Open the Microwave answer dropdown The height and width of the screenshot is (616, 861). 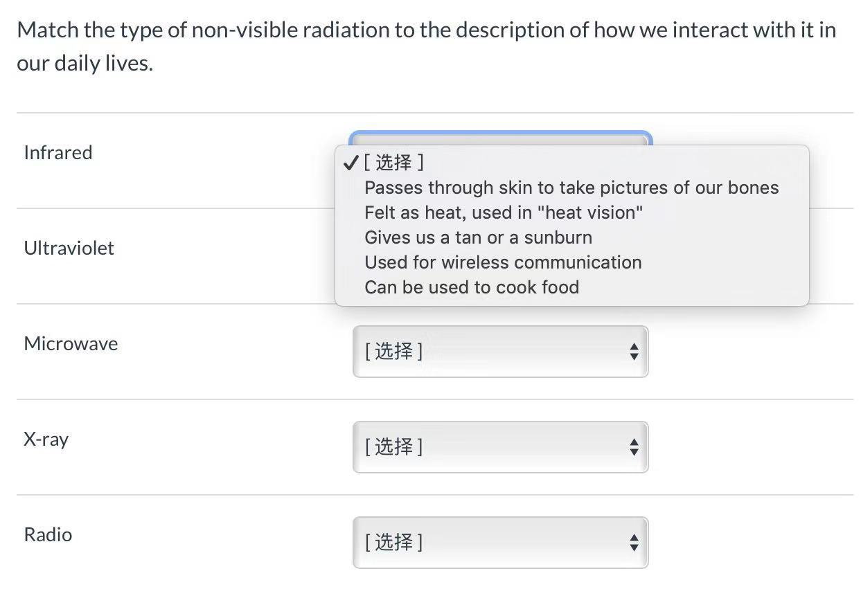pyautogui.click(x=499, y=352)
